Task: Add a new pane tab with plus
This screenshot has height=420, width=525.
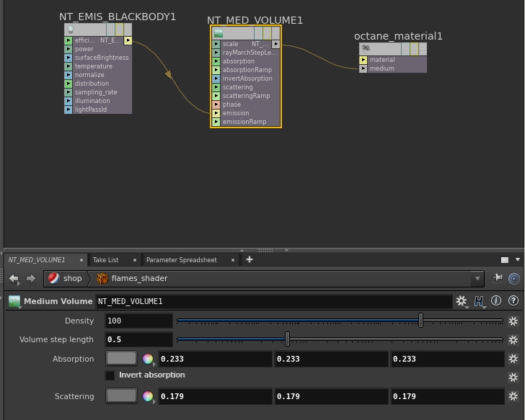Action: point(250,259)
